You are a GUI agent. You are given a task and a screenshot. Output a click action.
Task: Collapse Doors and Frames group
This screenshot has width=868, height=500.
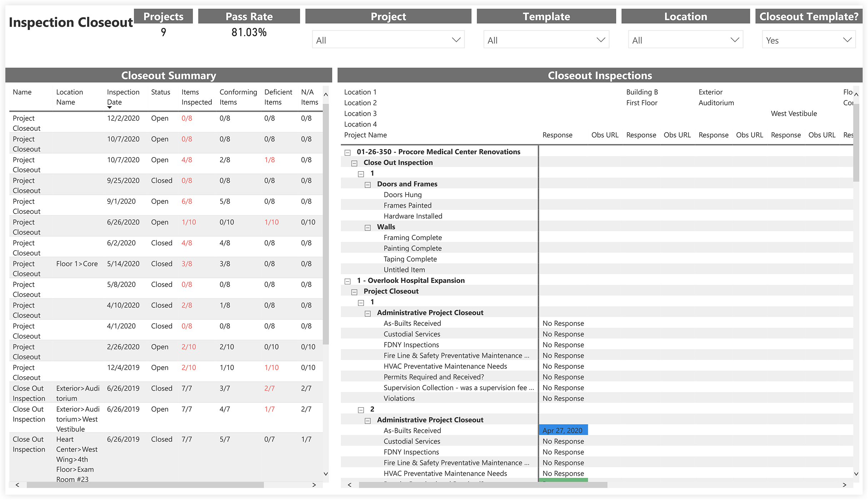[368, 184]
